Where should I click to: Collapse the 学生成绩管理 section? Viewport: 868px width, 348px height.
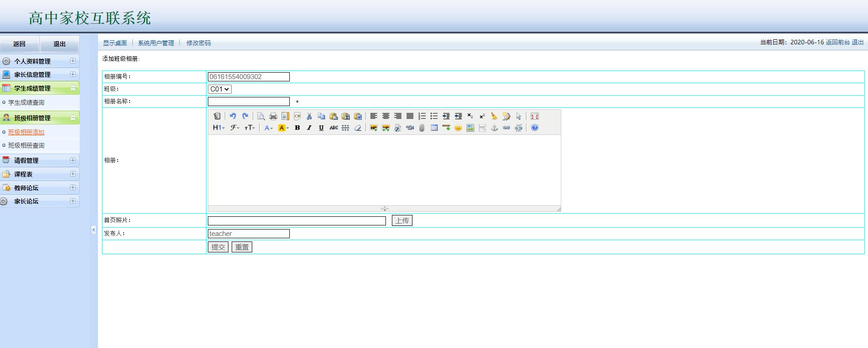73,88
